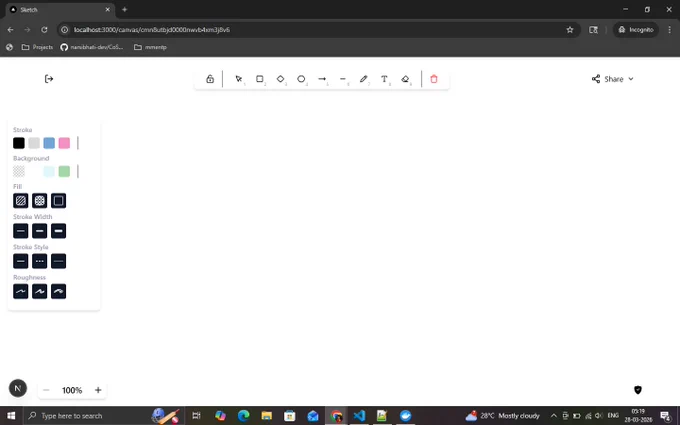Zoom in with the plus button

click(98, 390)
